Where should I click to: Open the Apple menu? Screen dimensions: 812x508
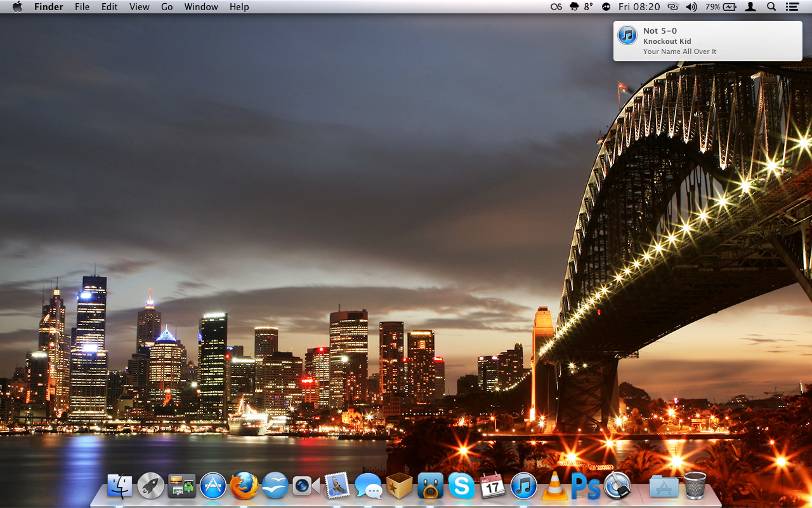coord(17,7)
